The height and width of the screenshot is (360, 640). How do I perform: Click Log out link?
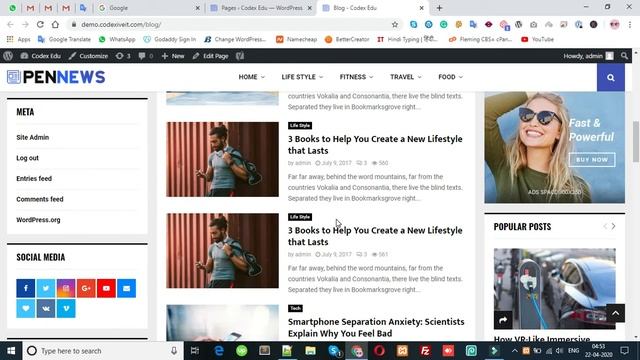pyautogui.click(x=27, y=158)
